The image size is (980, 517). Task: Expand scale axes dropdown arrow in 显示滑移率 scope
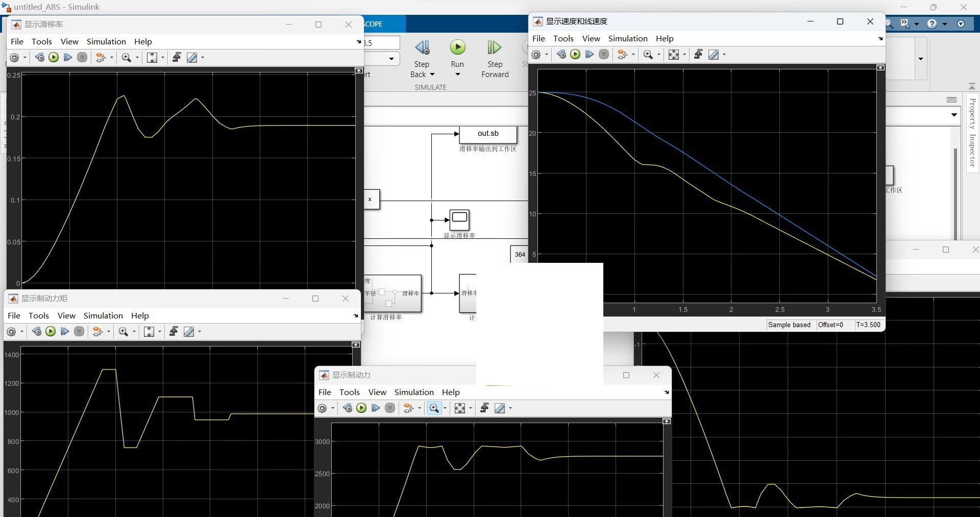163,58
